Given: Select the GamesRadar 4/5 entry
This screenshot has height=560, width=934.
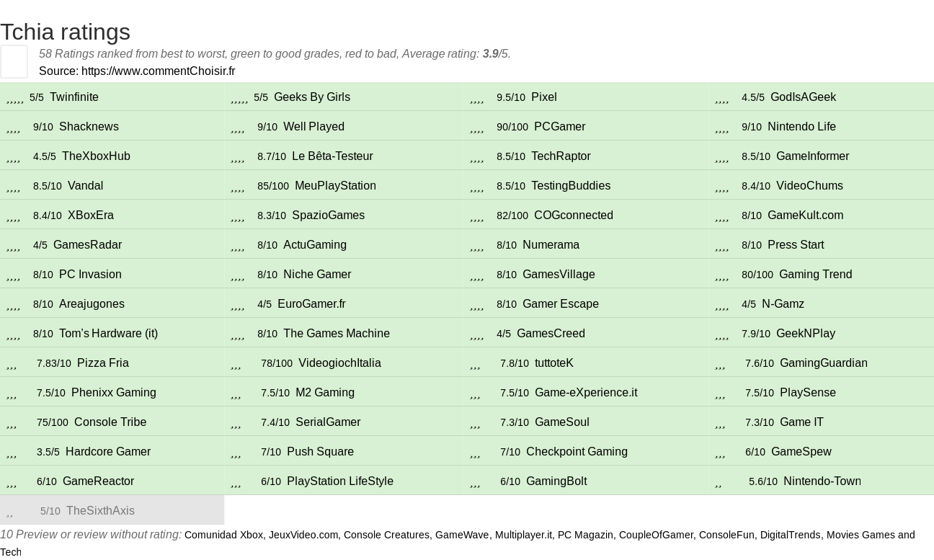Looking at the screenshot, I should tap(112, 244).
